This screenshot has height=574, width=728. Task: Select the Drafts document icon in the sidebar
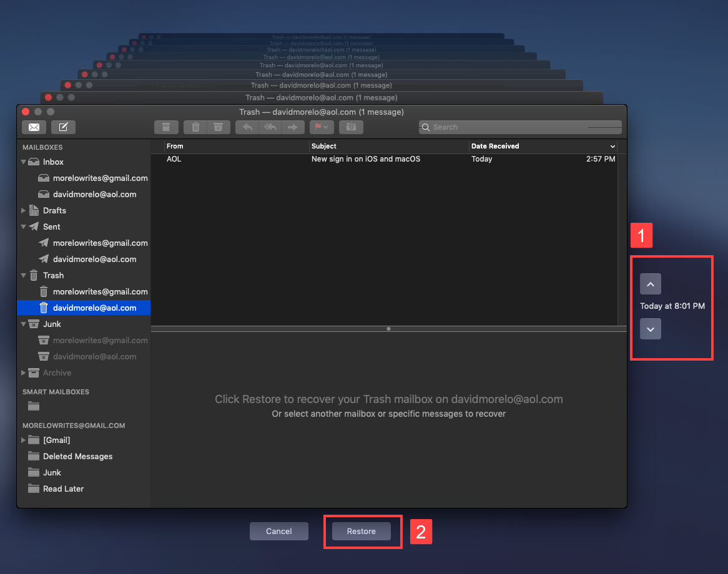[34, 211]
